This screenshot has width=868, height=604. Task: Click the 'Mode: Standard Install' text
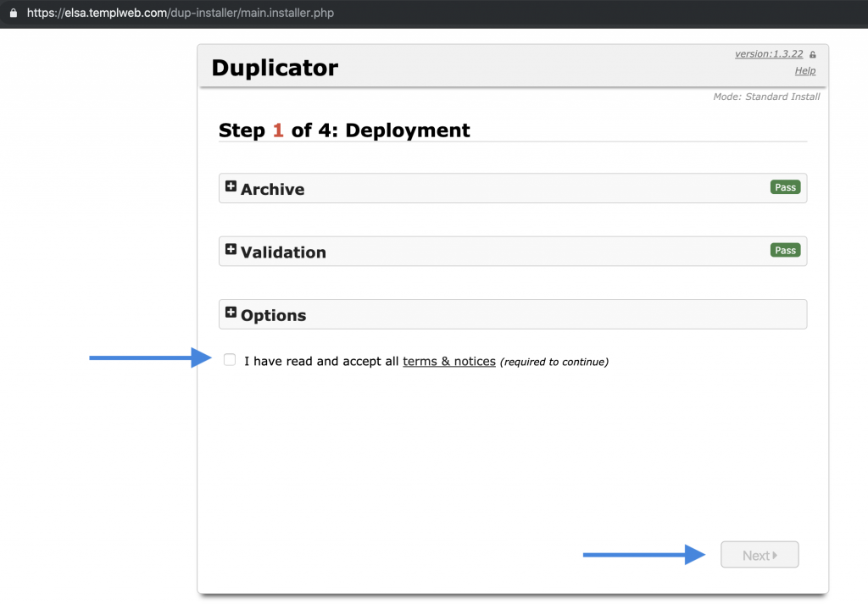coord(766,97)
